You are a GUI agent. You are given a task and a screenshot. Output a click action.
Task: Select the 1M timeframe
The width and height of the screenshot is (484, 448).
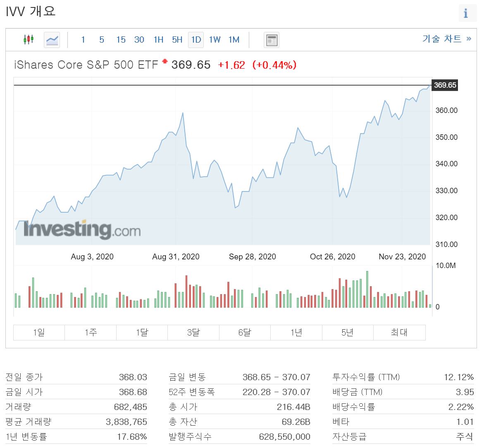tap(234, 40)
